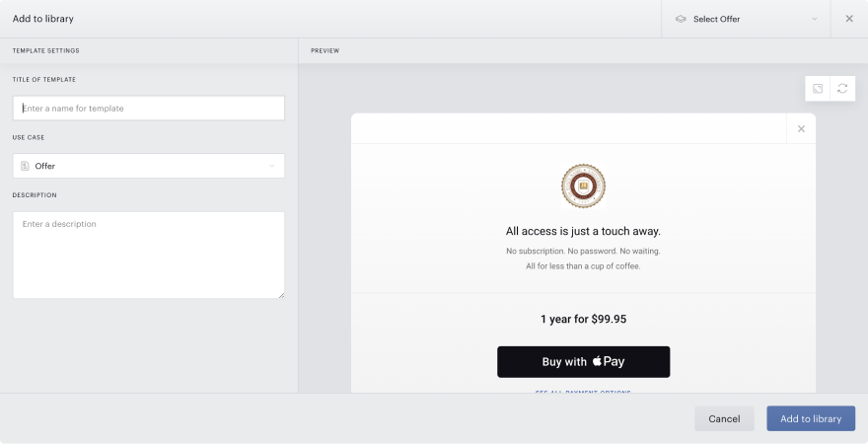This screenshot has height=444, width=868.
Task: Refresh the preview with circular arrows icon
Action: tap(842, 89)
